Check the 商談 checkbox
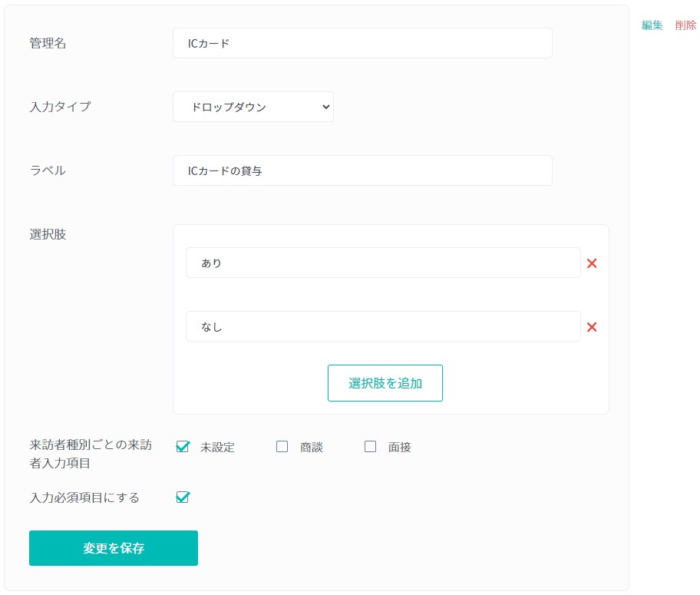Image resolution: width=700 pixels, height=595 pixels. 282,446
